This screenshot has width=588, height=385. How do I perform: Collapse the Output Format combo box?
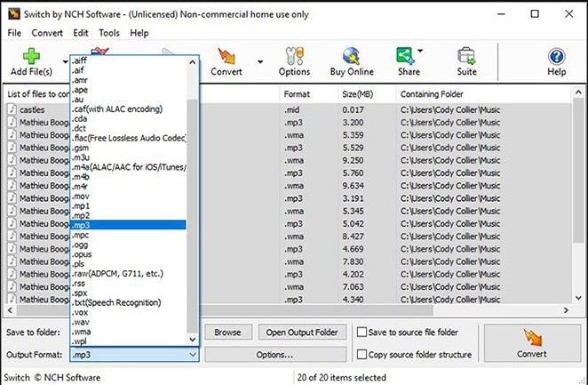(193, 355)
